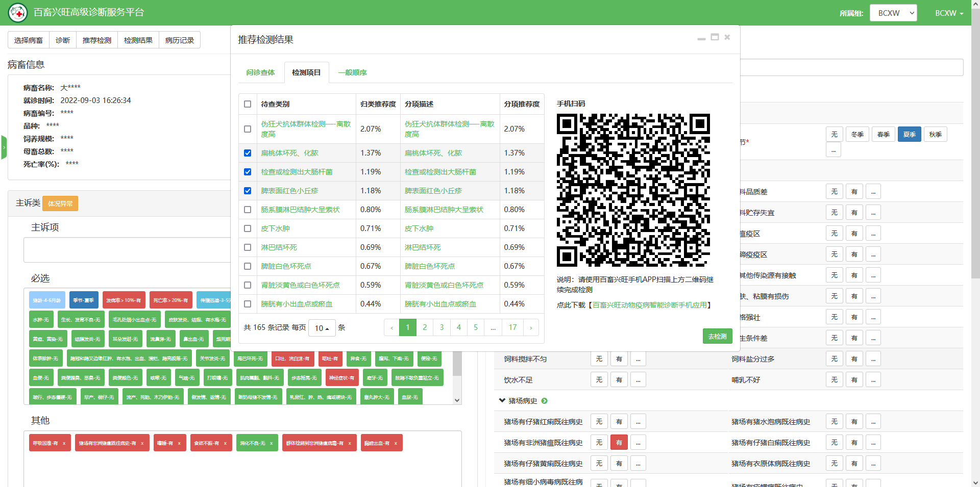Remove the 呼吸困难-有 tag via its x

point(64,443)
